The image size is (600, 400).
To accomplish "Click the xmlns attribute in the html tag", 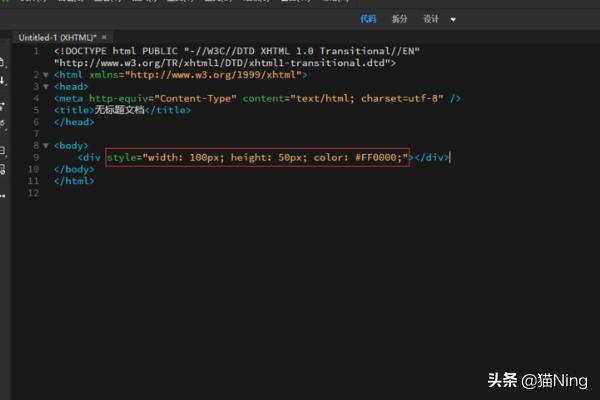I will coord(104,75).
